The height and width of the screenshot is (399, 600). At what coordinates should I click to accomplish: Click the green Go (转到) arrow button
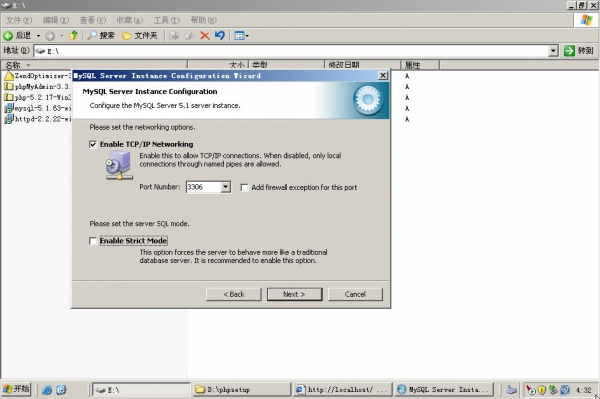pos(569,50)
